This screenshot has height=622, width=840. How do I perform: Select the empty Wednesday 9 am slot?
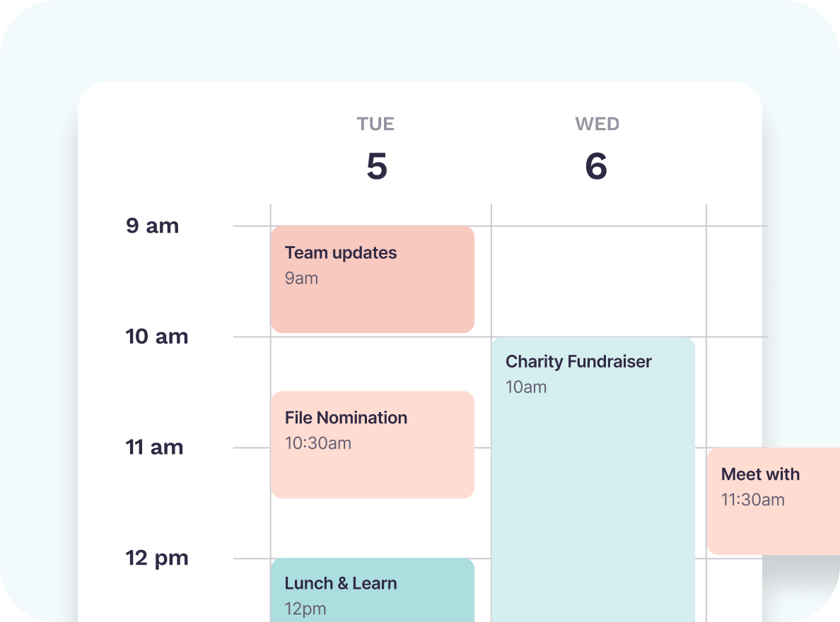[x=598, y=281]
